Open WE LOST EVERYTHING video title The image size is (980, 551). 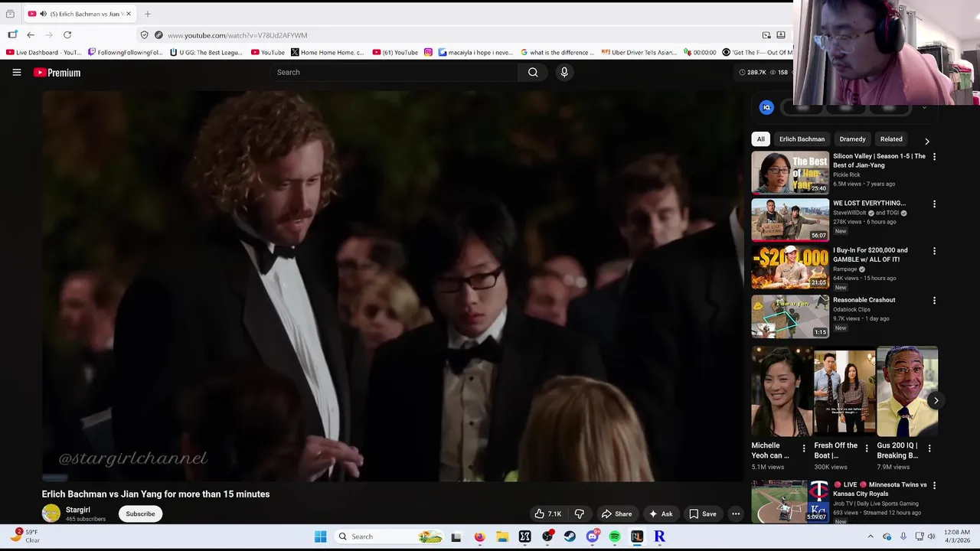(869, 204)
